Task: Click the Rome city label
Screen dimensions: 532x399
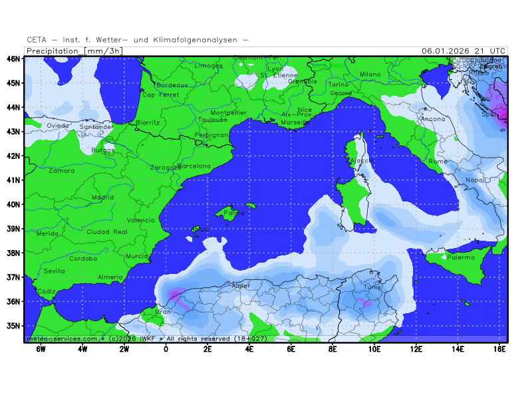Action: (x=438, y=162)
